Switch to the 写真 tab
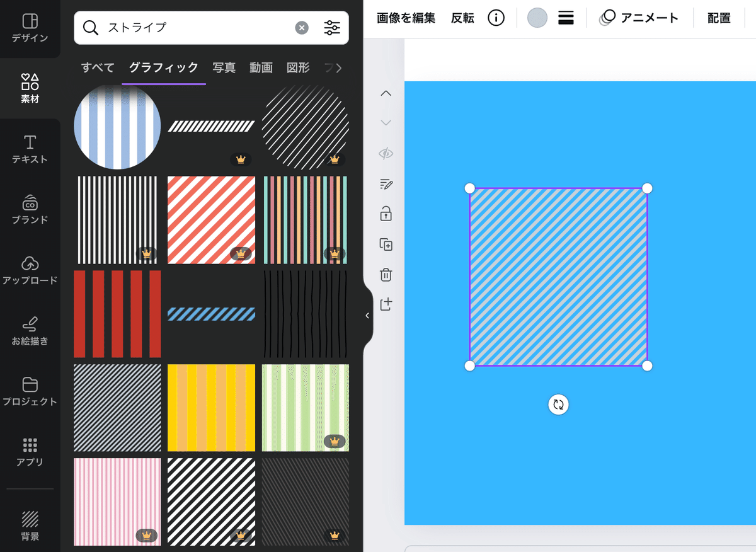 [224, 68]
